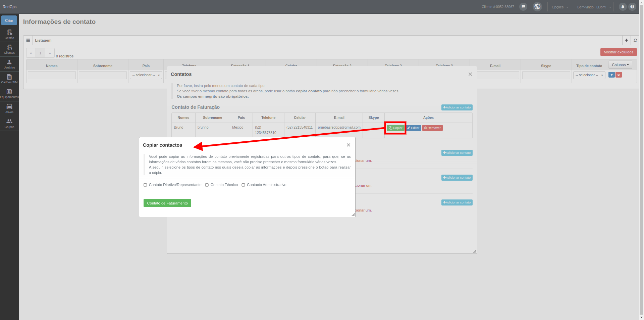Screen dimensions: 644x320
Task: Click the globe language icon
Action: [x=537, y=7]
